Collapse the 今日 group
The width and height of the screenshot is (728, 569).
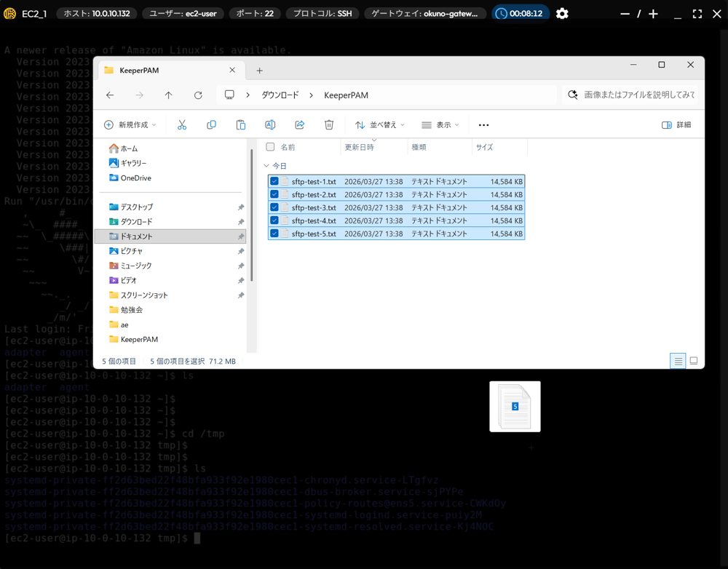(266, 166)
